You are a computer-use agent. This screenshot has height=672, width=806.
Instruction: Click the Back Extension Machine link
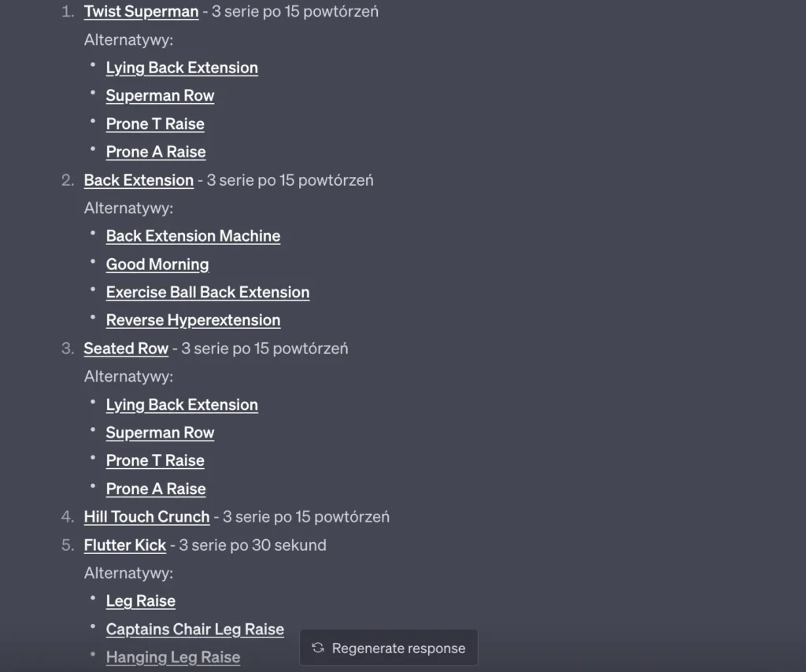click(193, 236)
